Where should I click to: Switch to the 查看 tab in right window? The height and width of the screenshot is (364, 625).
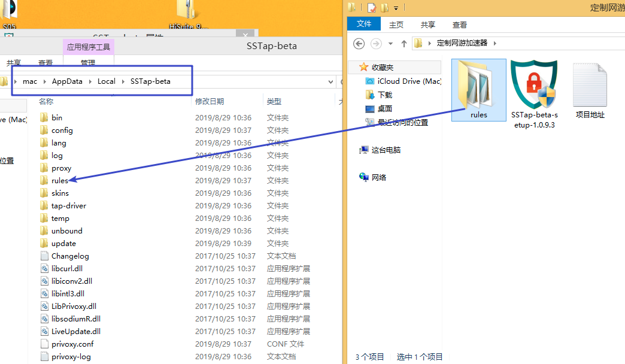pos(460,25)
